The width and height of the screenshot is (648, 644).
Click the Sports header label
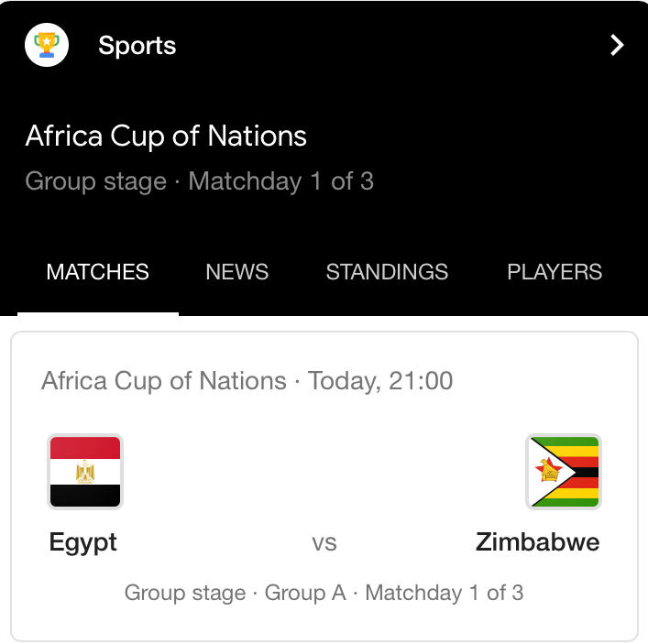tap(137, 46)
